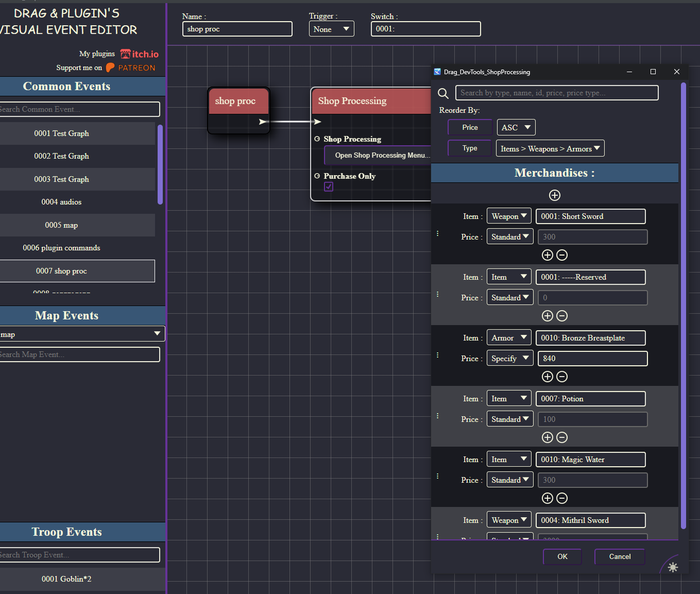Change item type of Short Sword row
The width and height of the screenshot is (700, 594).
click(x=509, y=216)
